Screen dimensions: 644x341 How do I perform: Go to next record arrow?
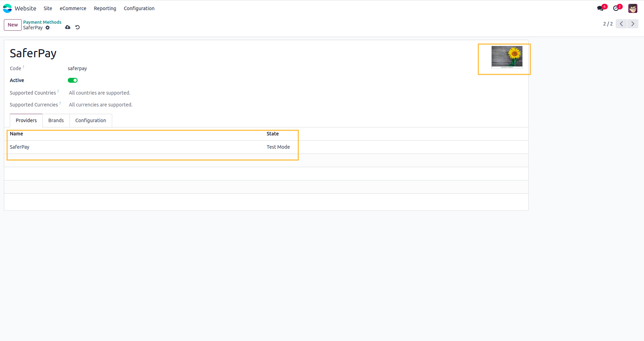click(633, 24)
